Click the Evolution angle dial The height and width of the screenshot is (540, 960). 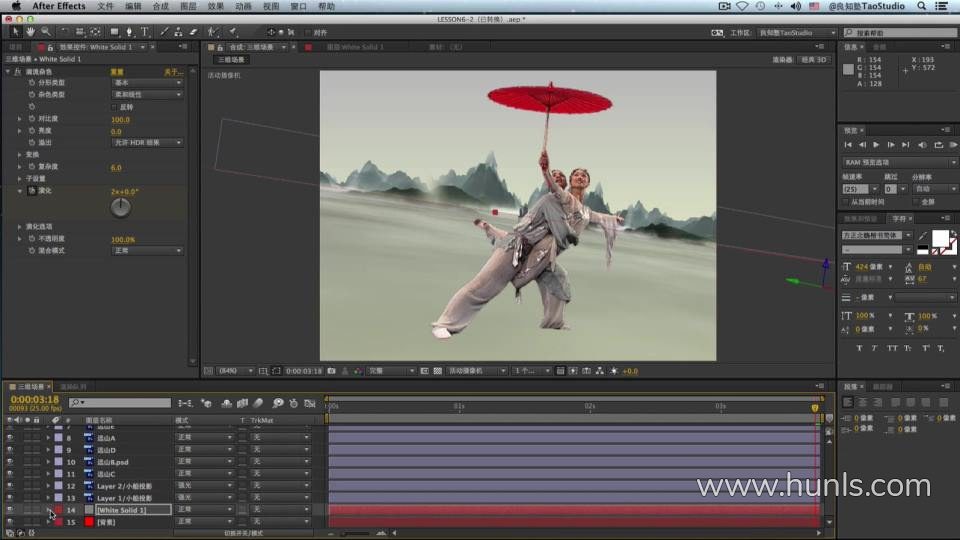121,208
